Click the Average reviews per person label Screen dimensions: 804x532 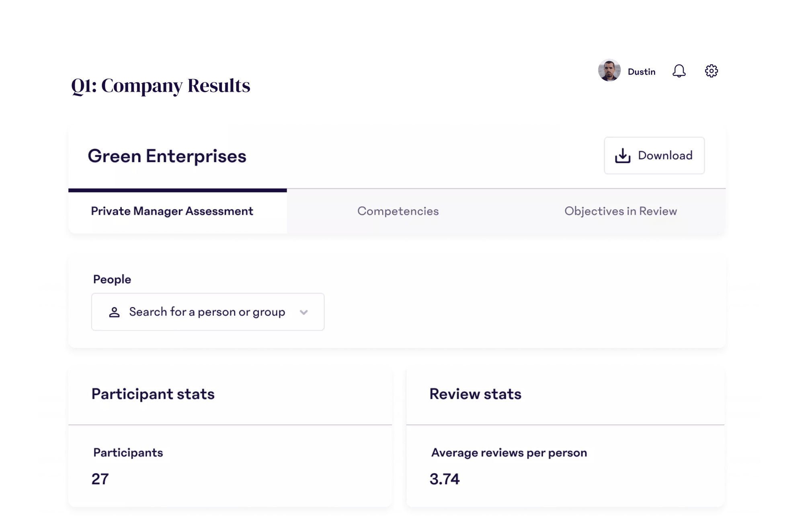(x=509, y=453)
